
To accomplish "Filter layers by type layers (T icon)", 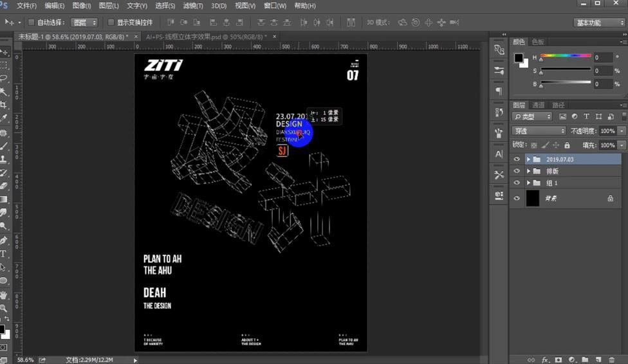I will (x=586, y=116).
